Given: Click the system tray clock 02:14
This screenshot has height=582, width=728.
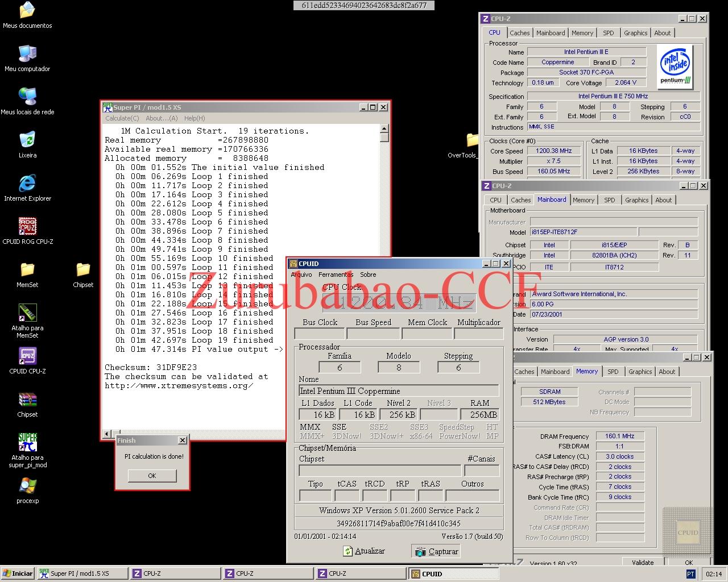Looking at the screenshot, I should [x=714, y=574].
